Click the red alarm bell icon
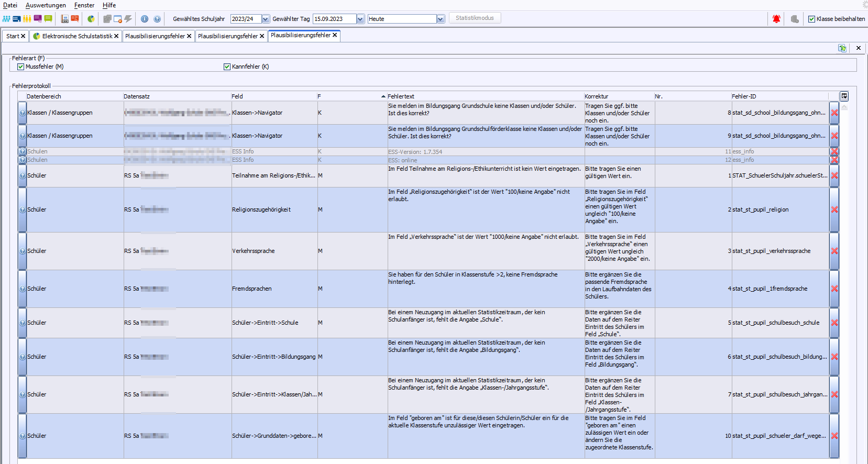 [x=776, y=19]
